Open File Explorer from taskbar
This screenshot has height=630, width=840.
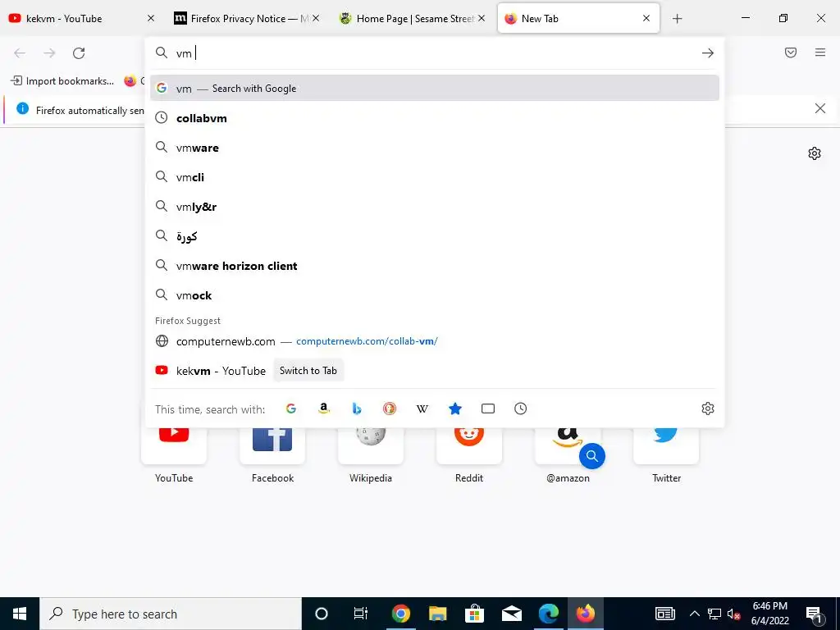click(x=438, y=614)
